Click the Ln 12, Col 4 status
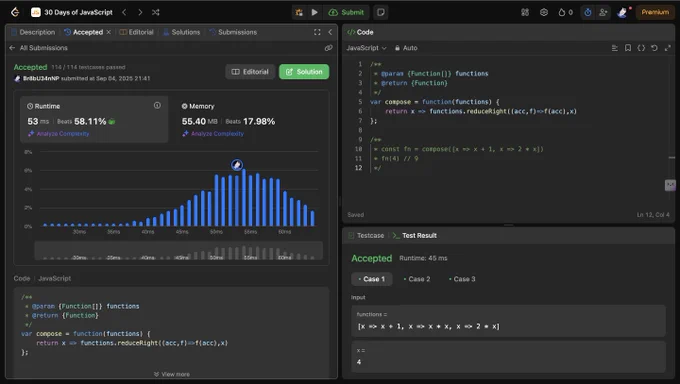Image resolution: width=680 pixels, height=384 pixels. [653, 215]
